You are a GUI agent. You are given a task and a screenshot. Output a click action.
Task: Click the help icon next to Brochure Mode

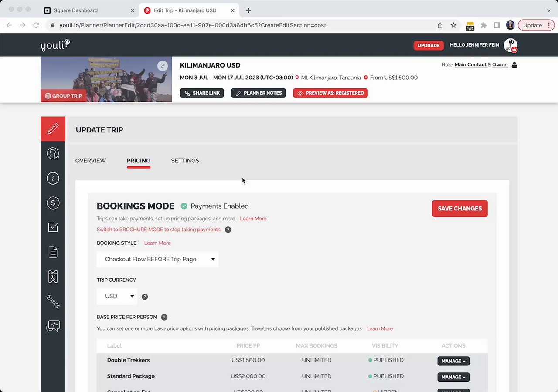point(228,230)
